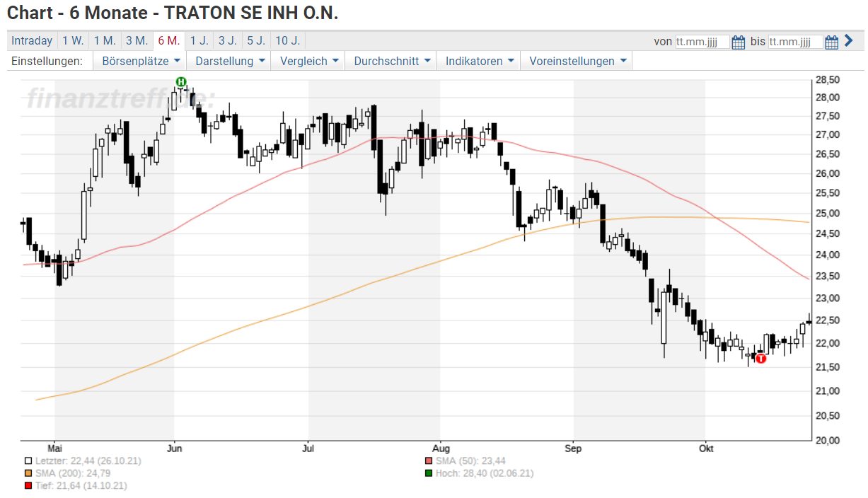Apply date range with arrow icon
The image size is (868, 498).
849,41
